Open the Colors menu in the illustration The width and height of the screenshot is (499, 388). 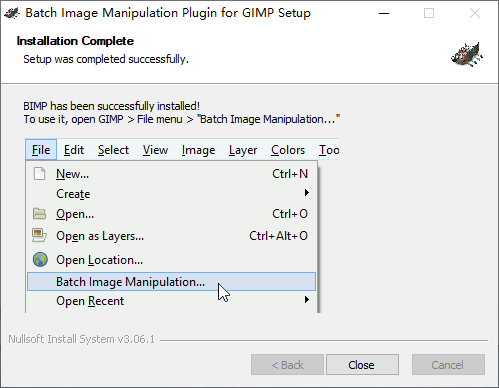pyautogui.click(x=288, y=150)
